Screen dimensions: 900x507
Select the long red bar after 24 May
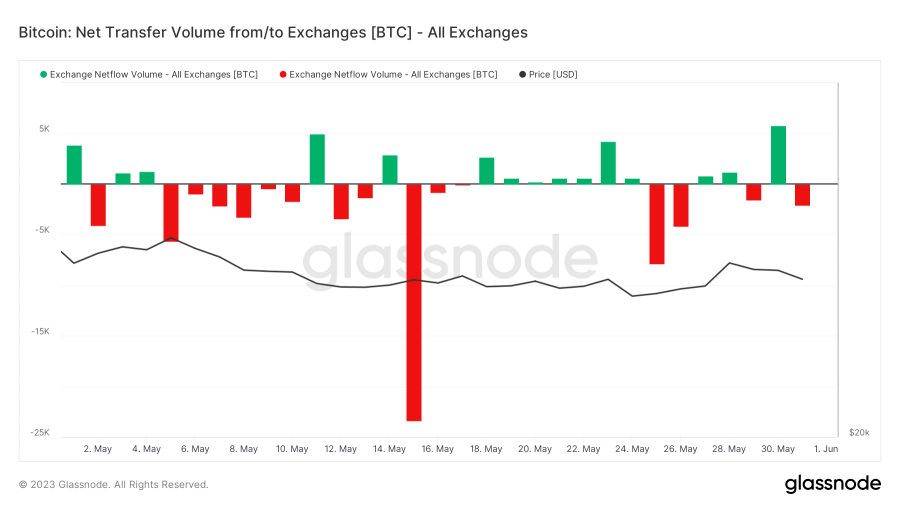(x=657, y=223)
